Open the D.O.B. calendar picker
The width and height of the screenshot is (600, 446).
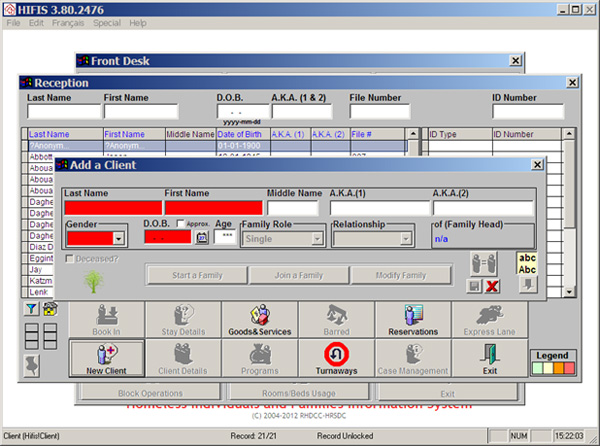pyautogui.click(x=201, y=238)
